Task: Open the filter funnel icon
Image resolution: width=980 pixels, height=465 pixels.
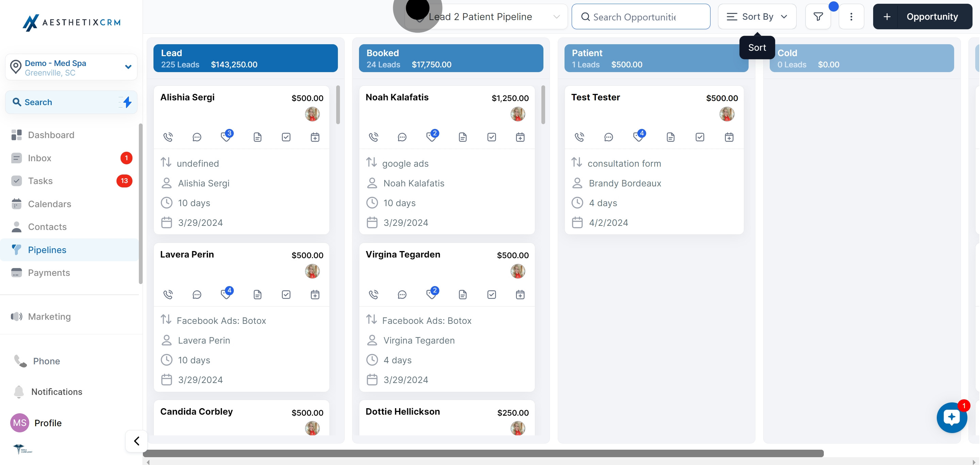Action: 818,17
